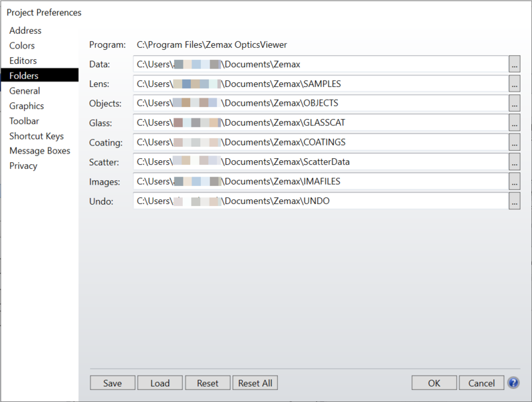Click inside the Images IMAFILES path field
Viewport: 532px width, 402px height.
321,181
